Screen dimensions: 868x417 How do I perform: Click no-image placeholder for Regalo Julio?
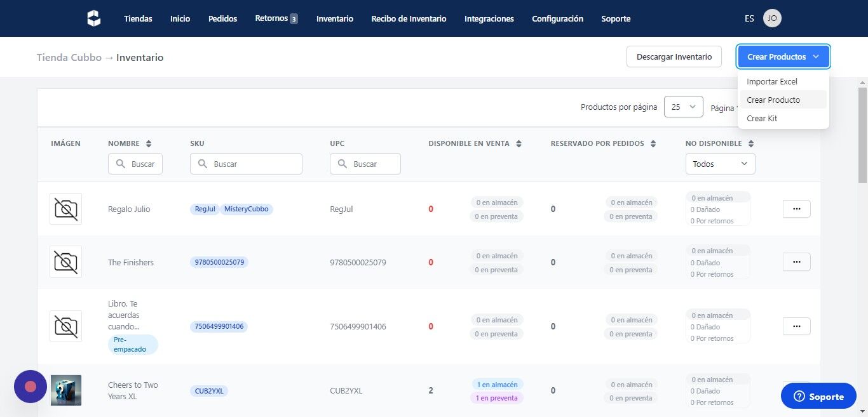pyautogui.click(x=65, y=209)
